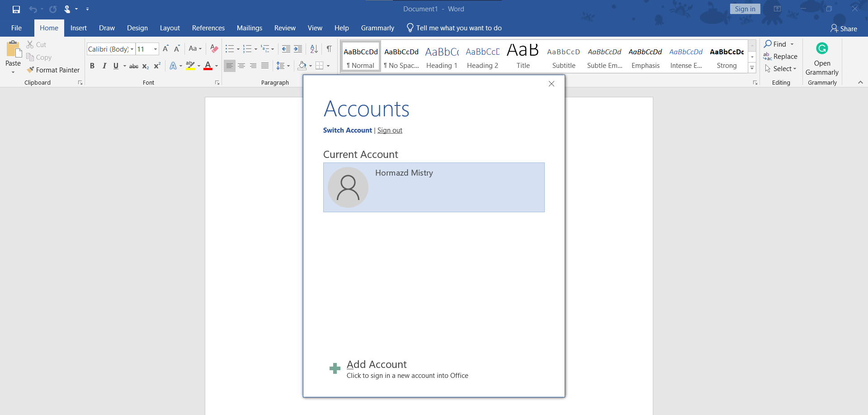Viewport: 868px width, 415px height.
Task: Click the Save icon in quick access toolbar
Action: pos(16,9)
